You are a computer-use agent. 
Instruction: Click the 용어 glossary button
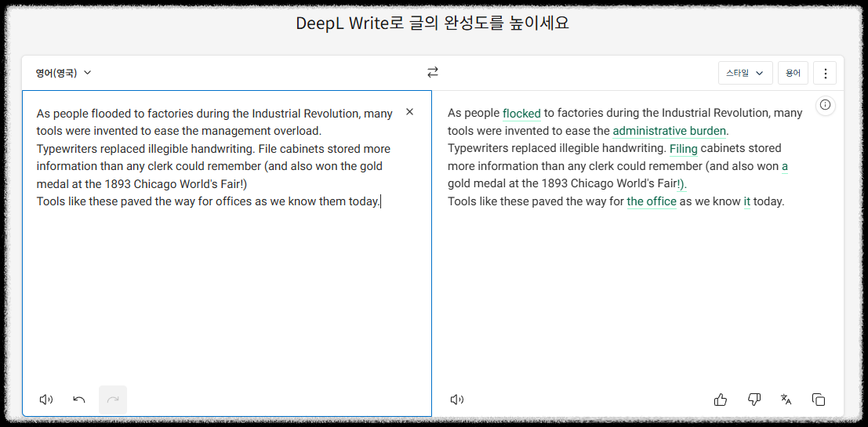pyautogui.click(x=793, y=73)
